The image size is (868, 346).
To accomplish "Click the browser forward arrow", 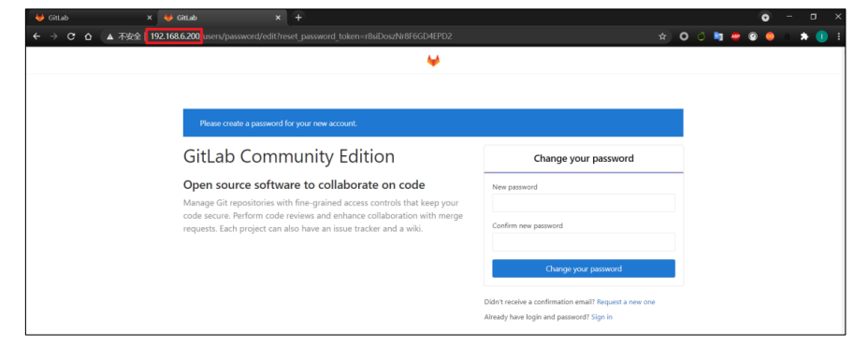I will (53, 36).
